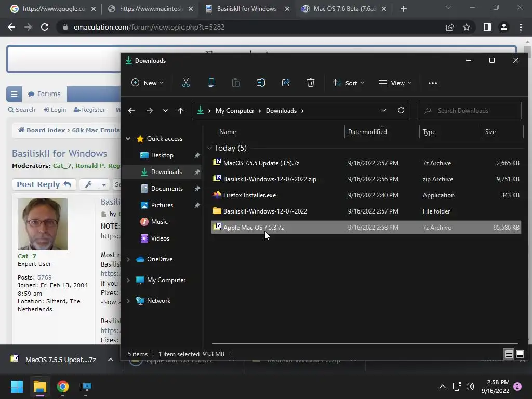Click the Register link
Viewport: 532px width, 399px height.
[x=89, y=110]
